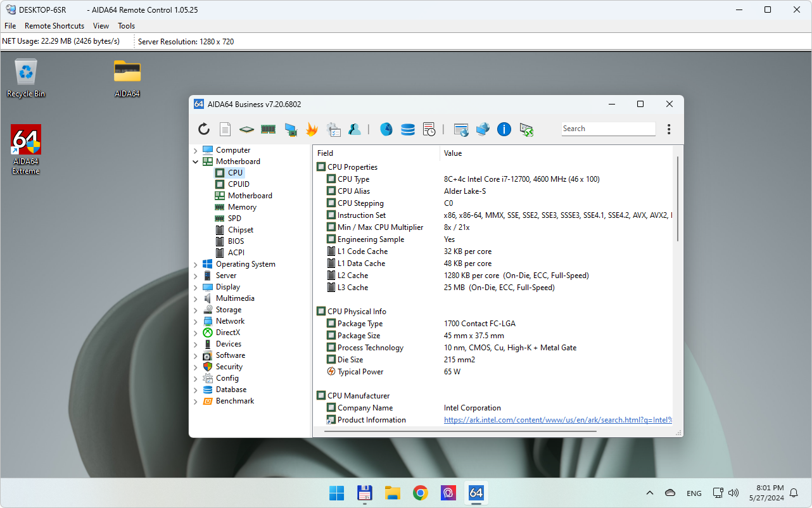Click the Search field in AIDA64

pyautogui.click(x=608, y=129)
